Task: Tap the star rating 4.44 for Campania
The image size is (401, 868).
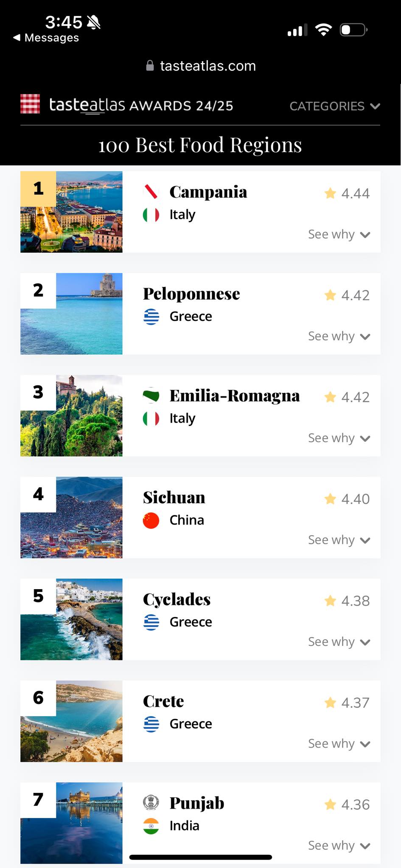Action: (x=347, y=193)
